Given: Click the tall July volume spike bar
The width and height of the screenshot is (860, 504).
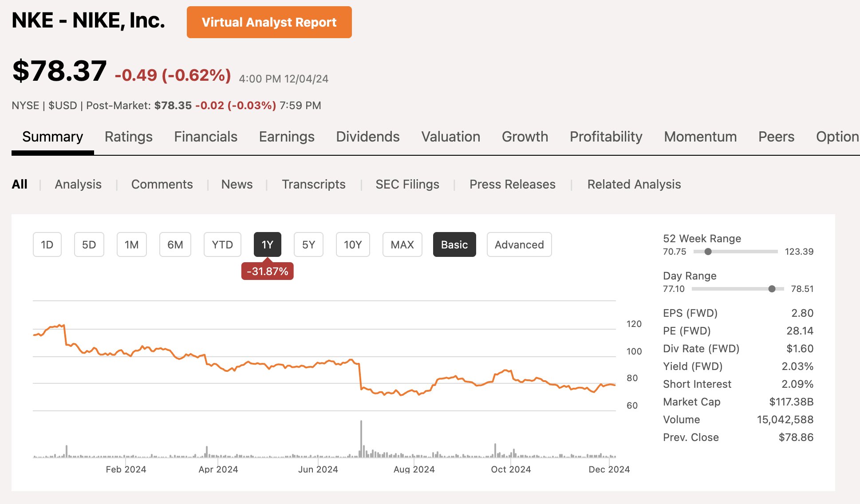Looking at the screenshot, I should pyautogui.click(x=361, y=439).
